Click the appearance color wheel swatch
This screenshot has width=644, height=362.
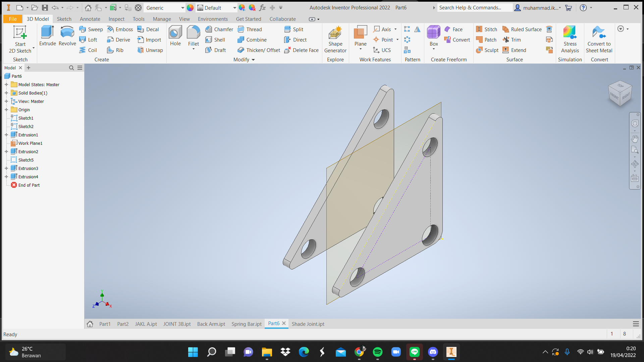(190, 8)
